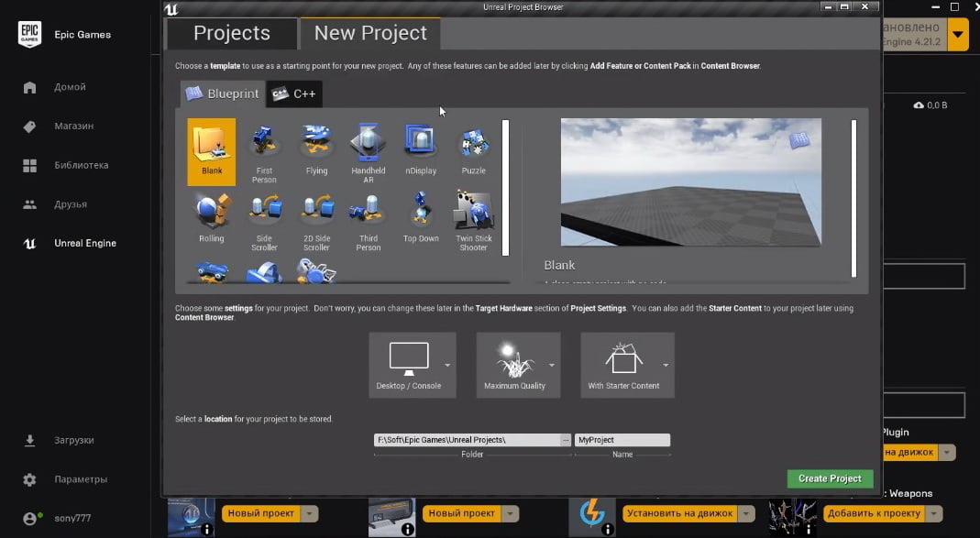Click the Blank template preview image
Screen dimensions: 980x538
pos(690,181)
